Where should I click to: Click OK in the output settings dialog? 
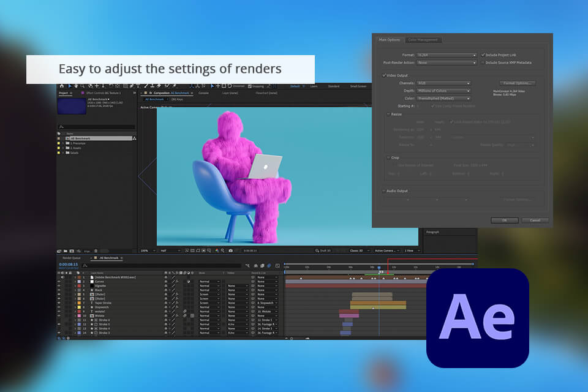point(504,221)
